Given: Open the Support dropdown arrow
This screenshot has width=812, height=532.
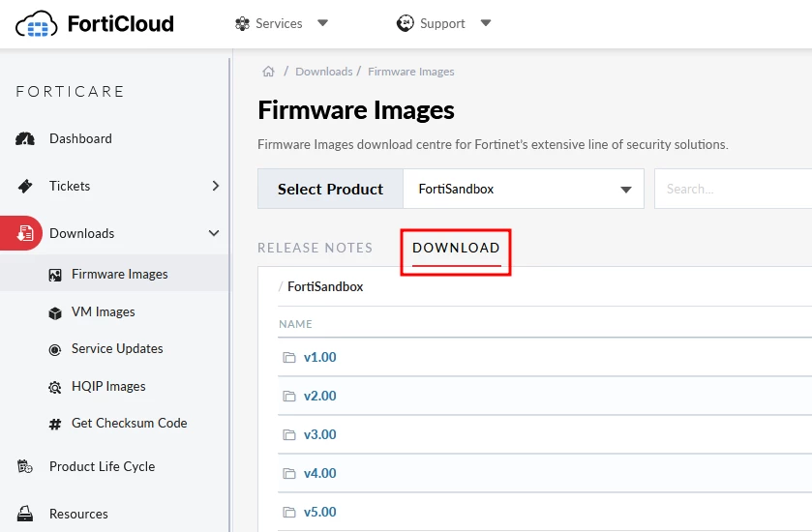Looking at the screenshot, I should (486, 23).
